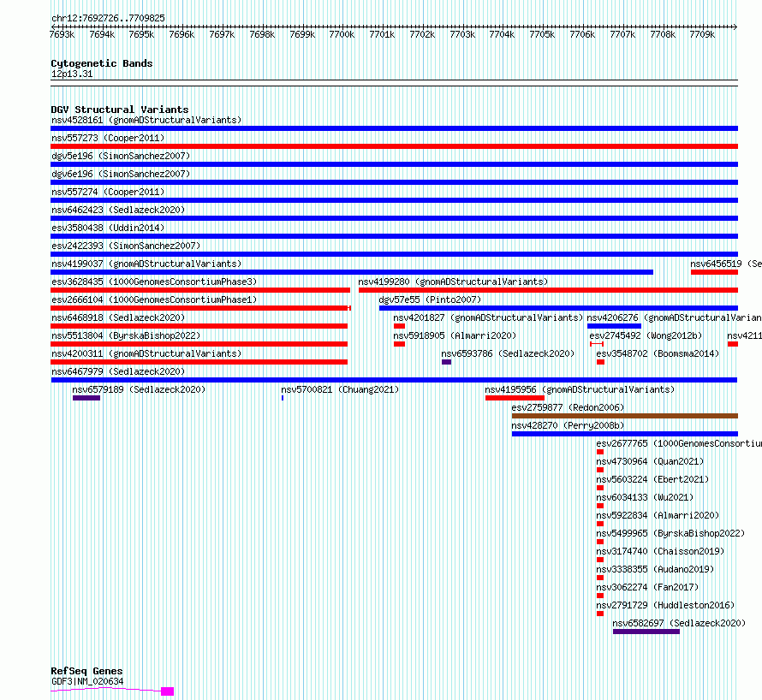Select dgv57e55 (Pinto2007) variant label
The width and height of the screenshot is (762, 700).
[x=430, y=300]
